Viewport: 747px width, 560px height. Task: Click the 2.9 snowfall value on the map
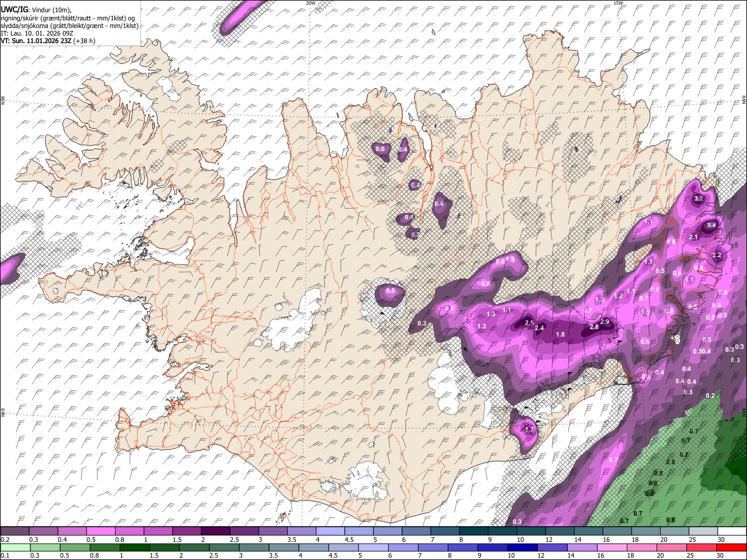pyautogui.click(x=605, y=322)
